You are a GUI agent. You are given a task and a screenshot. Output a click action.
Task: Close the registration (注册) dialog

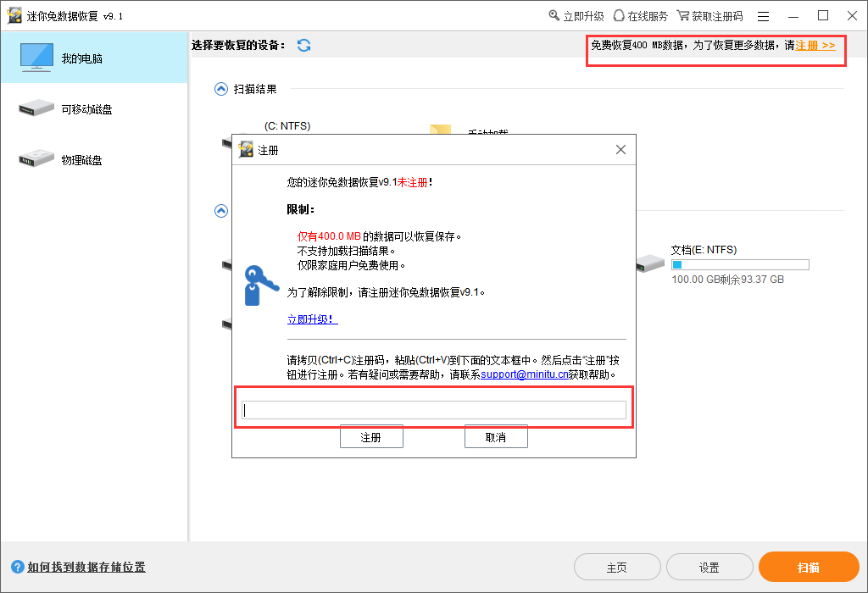(620, 150)
